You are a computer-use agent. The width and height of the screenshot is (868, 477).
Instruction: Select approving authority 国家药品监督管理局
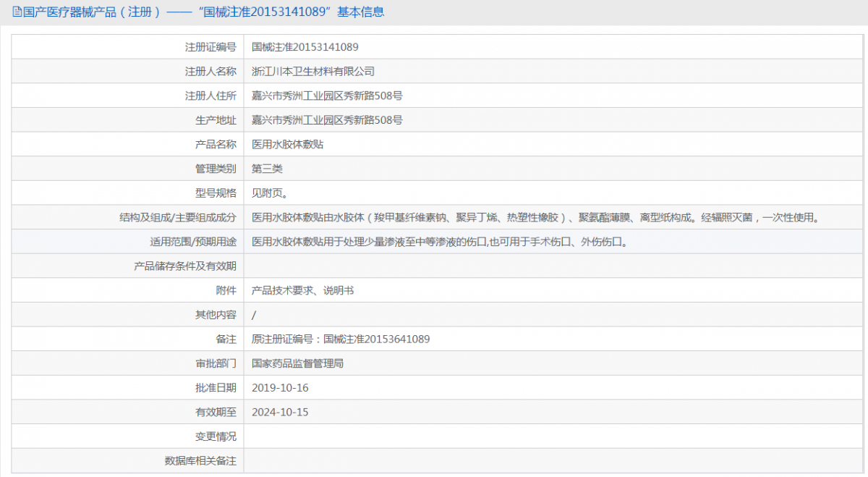click(x=297, y=363)
